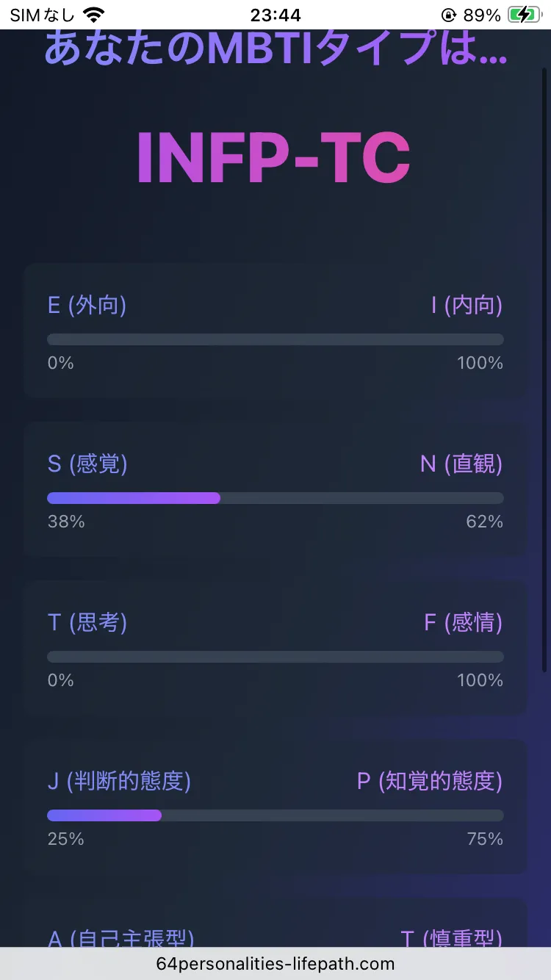Image resolution: width=551 pixels, height=980 pixels.
Task: Tap the 64personalities-lifepath.com address bar
Action: coord(275,964)
